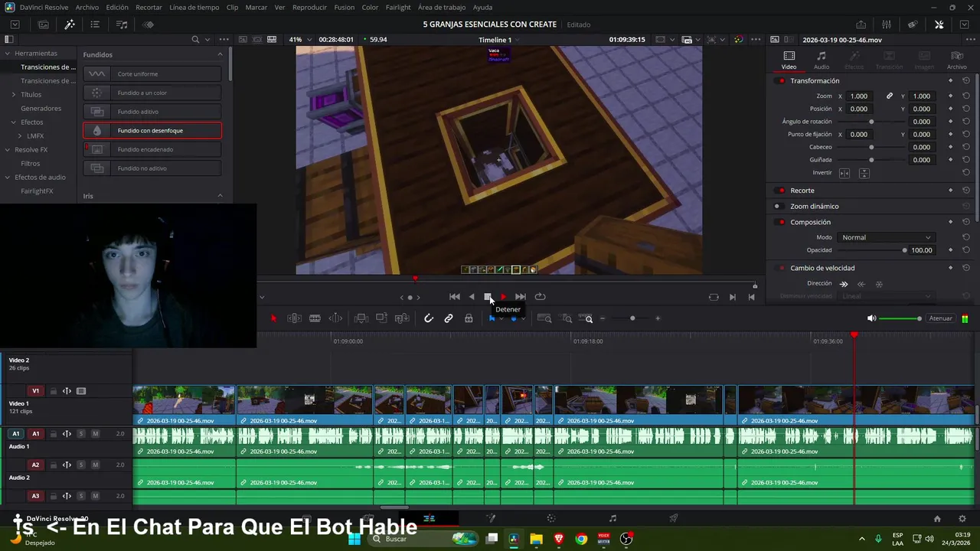980x551 pixels.
Task: Flip image horizontally in Invertir
Action: [x=844, y=173]
